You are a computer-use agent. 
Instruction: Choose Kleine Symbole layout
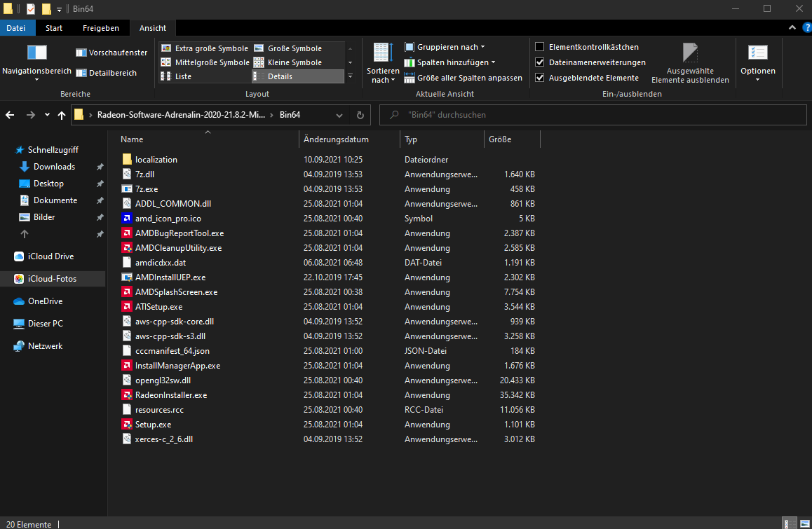pos(298,62)
